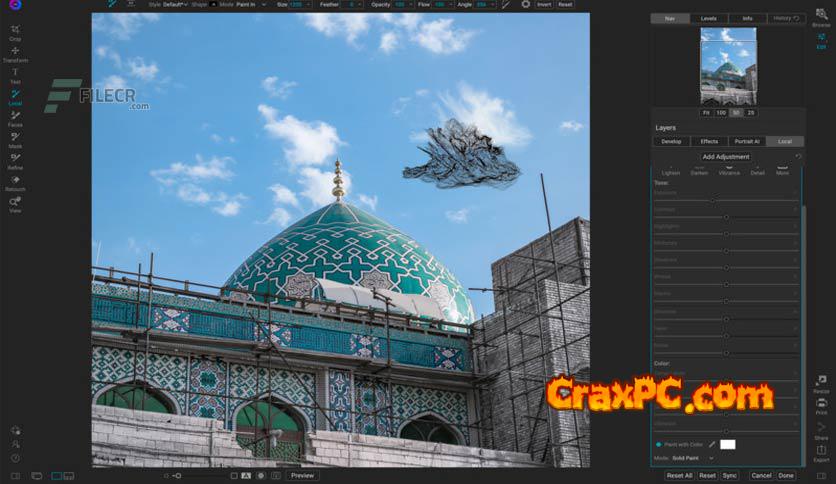This screenshot has height=484, width=836.
Task: Toggle the Preview button
Action: coord(302,476)
